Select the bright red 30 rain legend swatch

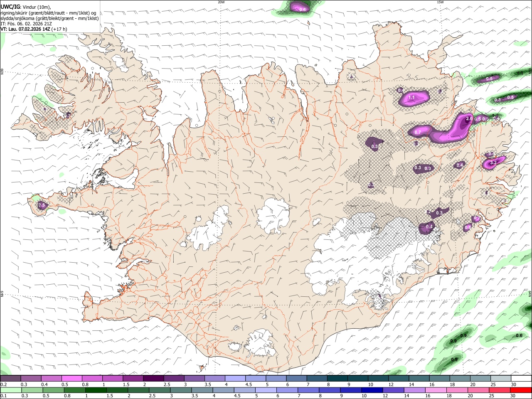click(x=521, y=390)
